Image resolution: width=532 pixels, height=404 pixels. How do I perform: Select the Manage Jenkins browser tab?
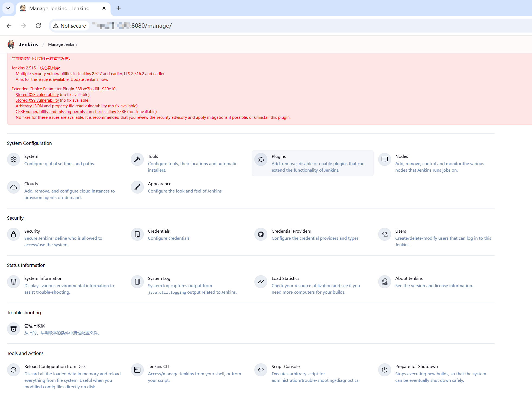(x=59, y=8)
